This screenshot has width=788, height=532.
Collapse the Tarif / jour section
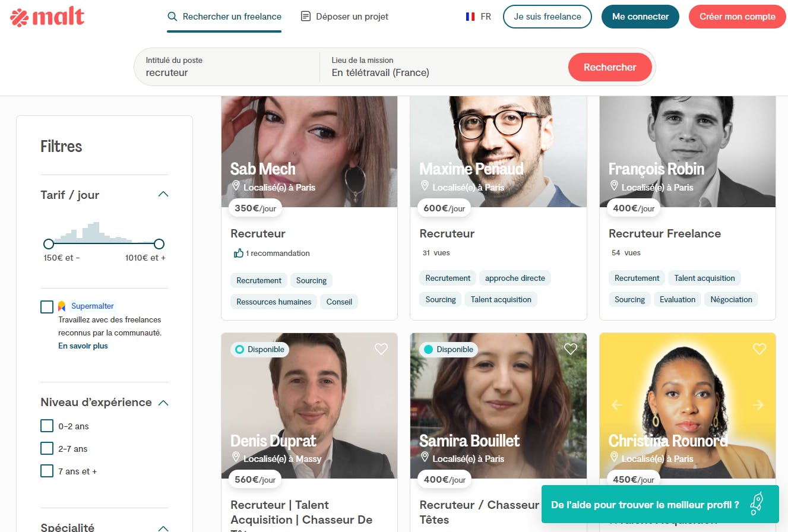pos(163,194)
